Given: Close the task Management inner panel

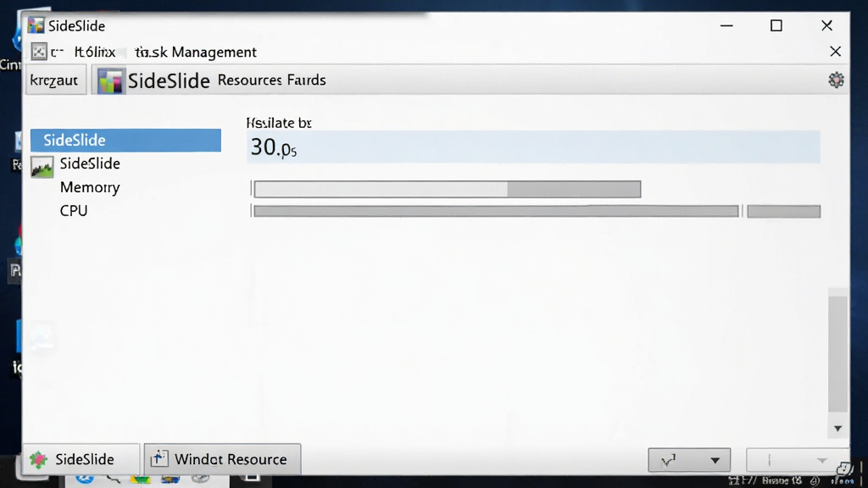Looking at the screenshot, I should pyautogui.click(x=835, y=52).
